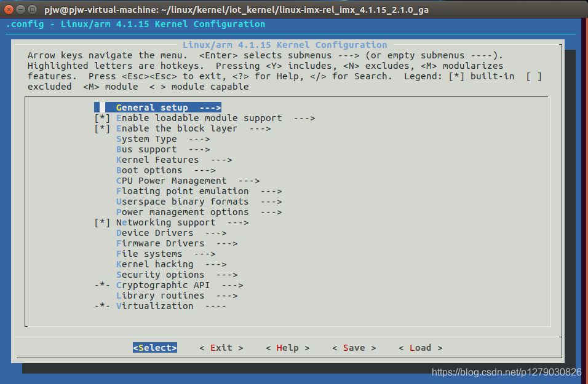The image size is (588, 384).
Task: Toggle Enable loadable module support checkbox
Action: click(102, 118)
